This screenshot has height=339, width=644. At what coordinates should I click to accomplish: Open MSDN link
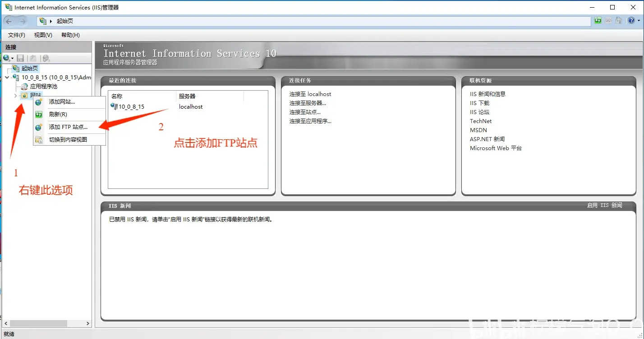coord(478,130)
